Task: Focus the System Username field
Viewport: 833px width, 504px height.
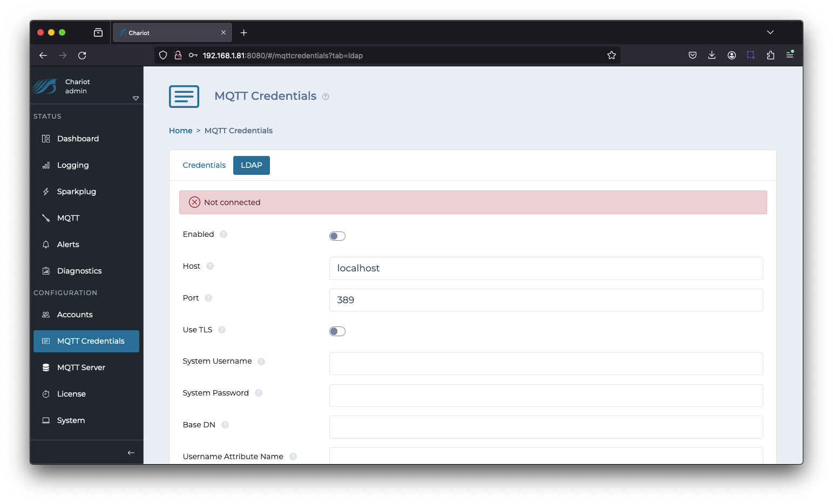Action: tap(546, 364)
